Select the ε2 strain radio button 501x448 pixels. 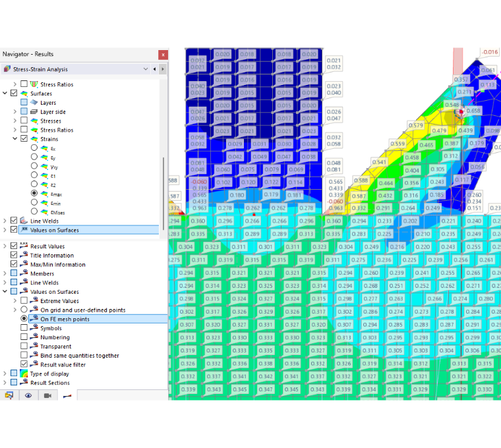[x=34, y=184]
